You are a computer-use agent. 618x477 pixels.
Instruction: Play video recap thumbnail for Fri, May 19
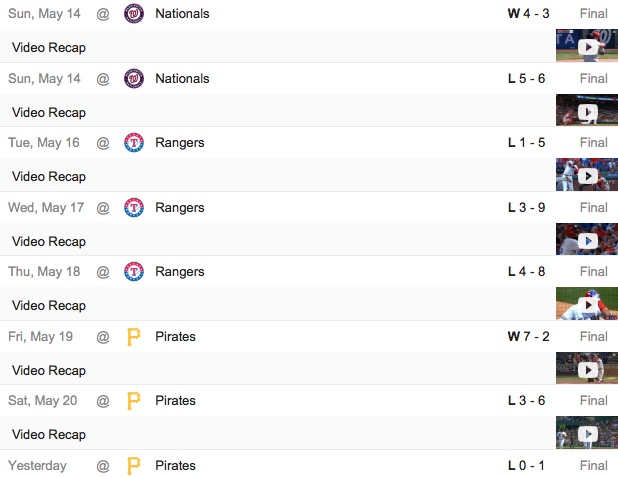[586, 369]
